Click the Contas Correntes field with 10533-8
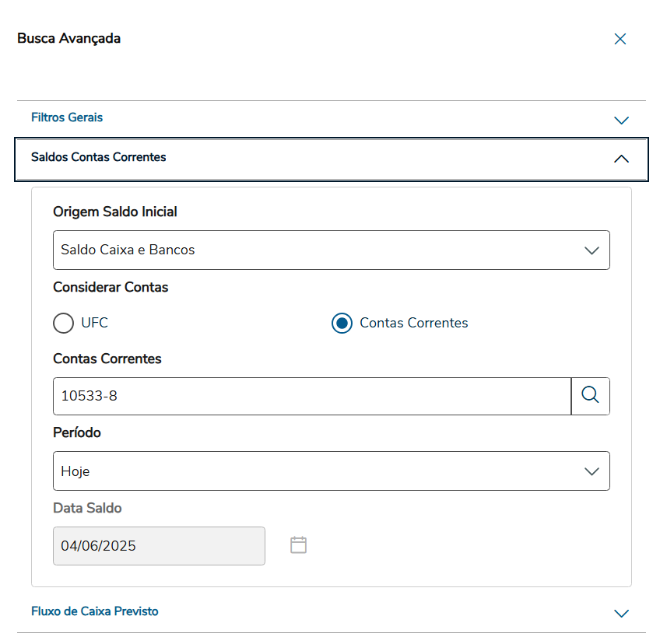The image size is (660, 644). [311, 396]
